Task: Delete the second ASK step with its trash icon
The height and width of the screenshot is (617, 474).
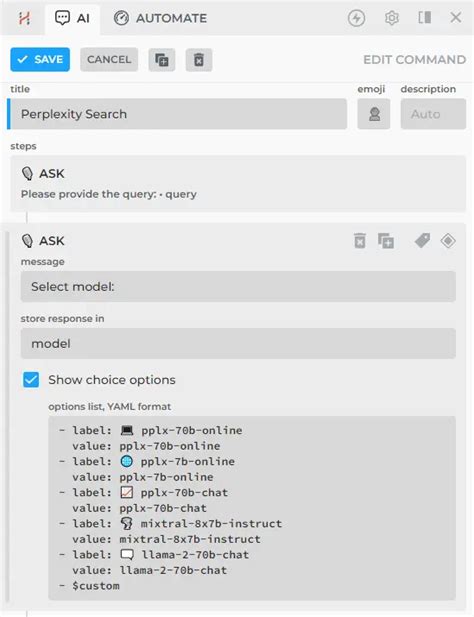Action: (360, 241)
